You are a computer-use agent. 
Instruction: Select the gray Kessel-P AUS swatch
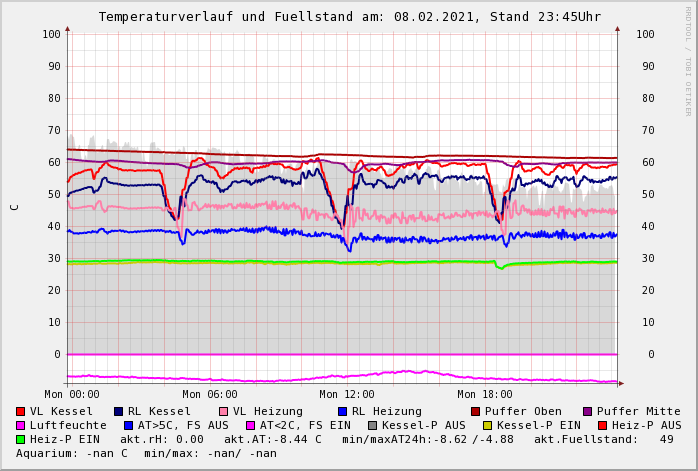[372, 426]
